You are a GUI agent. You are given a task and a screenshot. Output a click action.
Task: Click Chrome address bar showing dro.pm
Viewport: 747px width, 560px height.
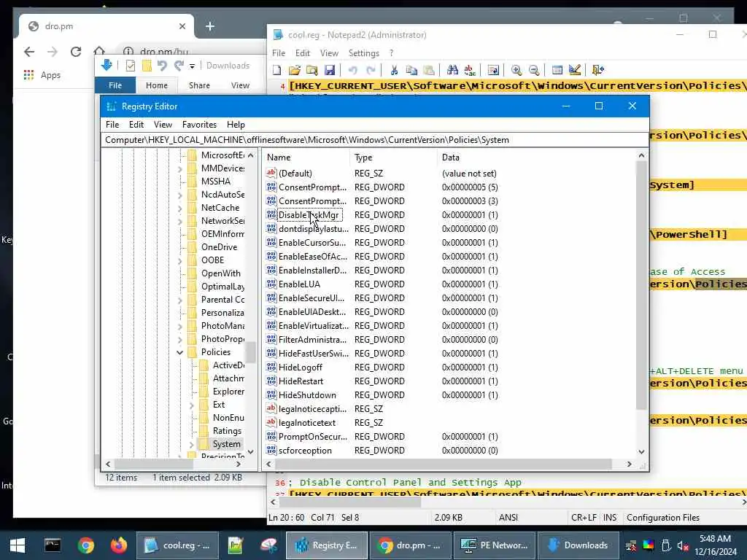[164, 52]
